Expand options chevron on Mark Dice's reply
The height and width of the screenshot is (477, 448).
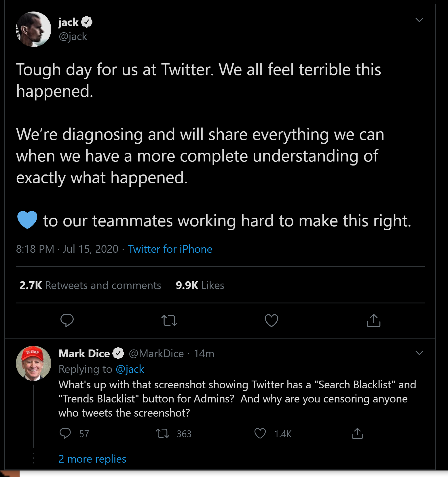click(419, 353)
